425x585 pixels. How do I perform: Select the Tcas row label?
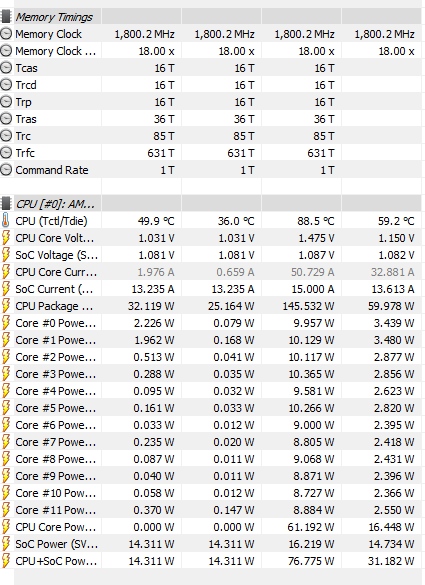(x=26, y=68)
